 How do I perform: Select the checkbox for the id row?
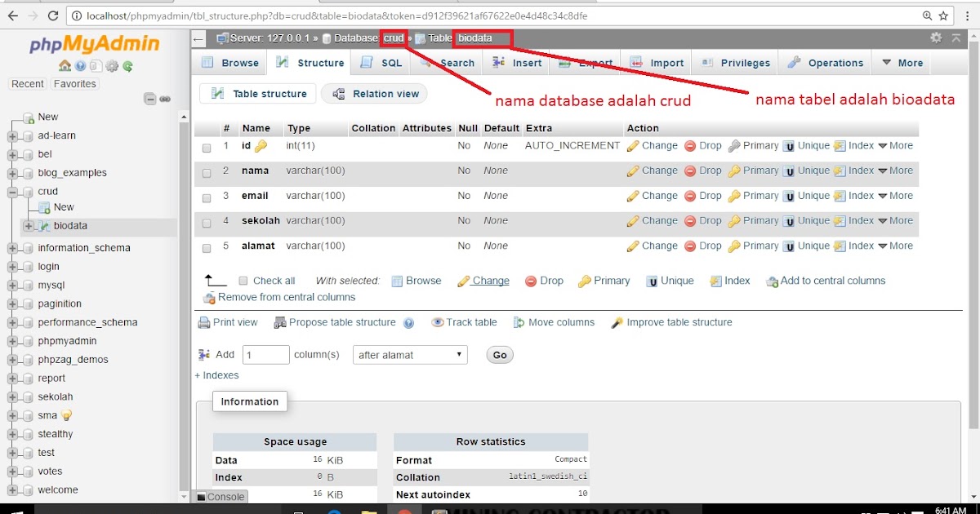point(207,148)
